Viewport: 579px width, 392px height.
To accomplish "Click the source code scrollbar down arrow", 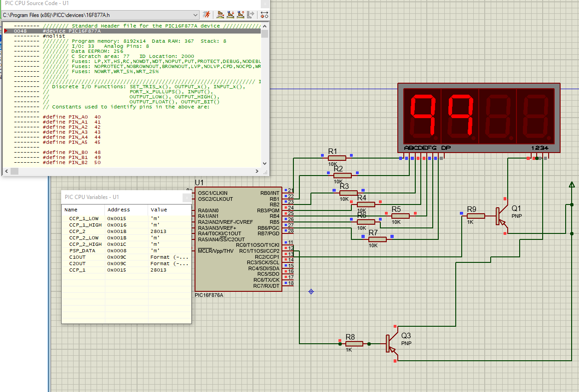I will (264, 163).
